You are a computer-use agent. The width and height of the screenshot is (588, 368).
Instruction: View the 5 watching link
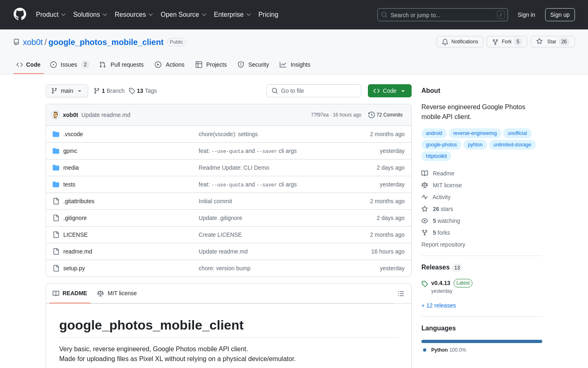point(441,221)
